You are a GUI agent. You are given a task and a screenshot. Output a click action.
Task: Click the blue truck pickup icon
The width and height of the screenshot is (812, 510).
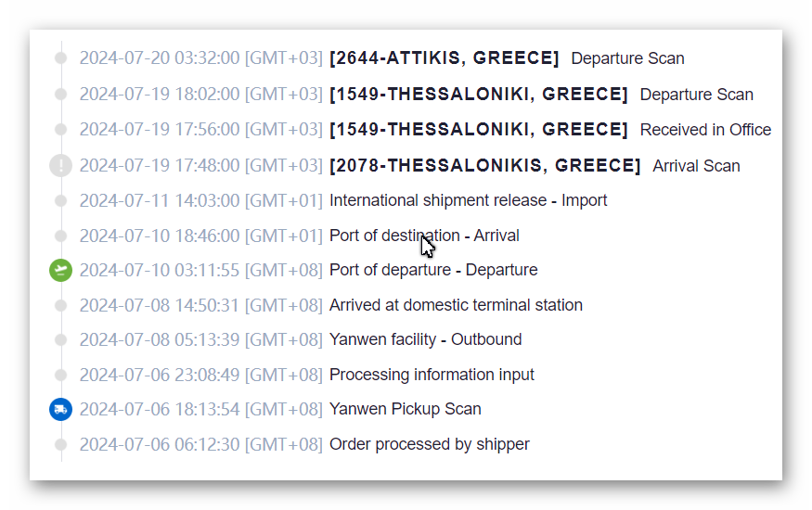[x=60, y=410]
